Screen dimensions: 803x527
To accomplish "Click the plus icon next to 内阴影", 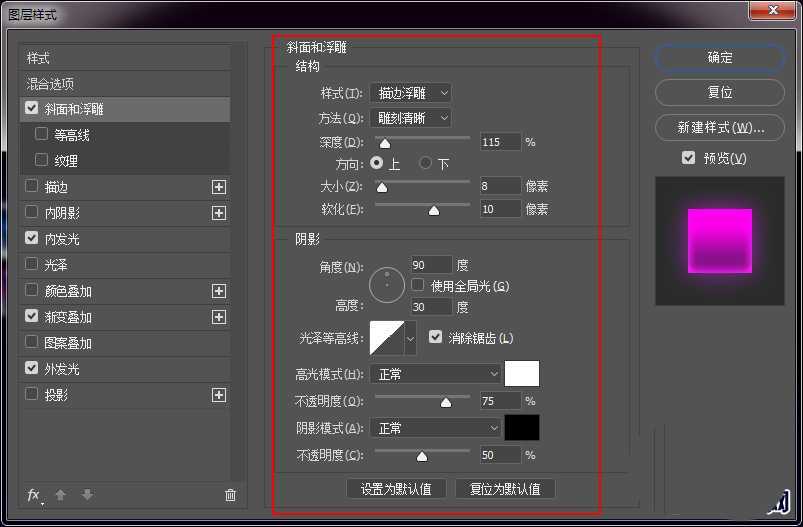I will pos(219,213).
